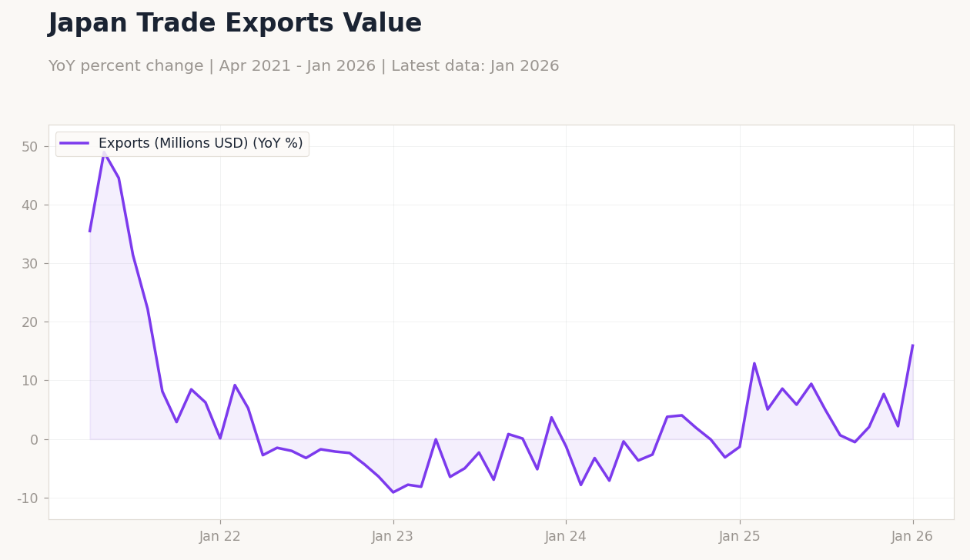
Task: Click the y-axis label 40
Action: click(29, 205)
